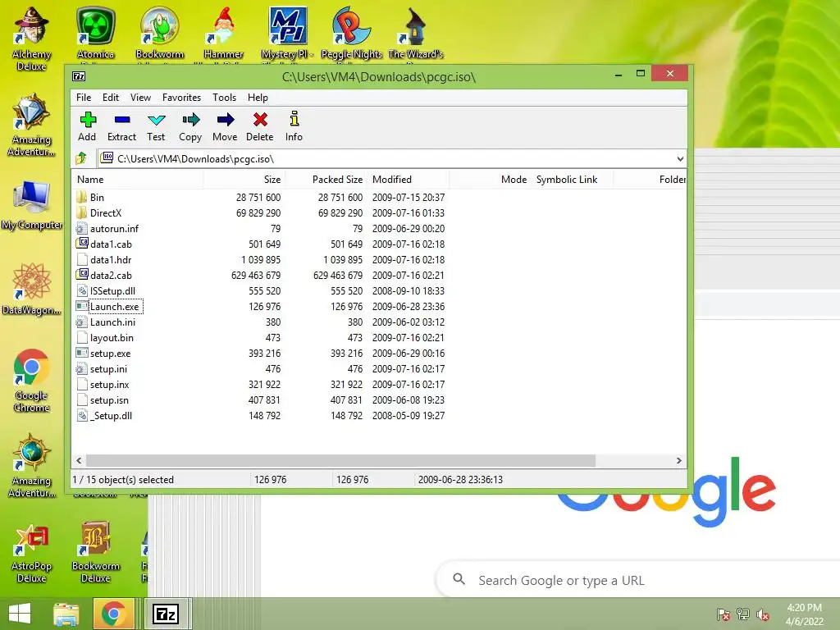Click the Copy toolbar icon

pyautogui.click(x=190, y=126)
